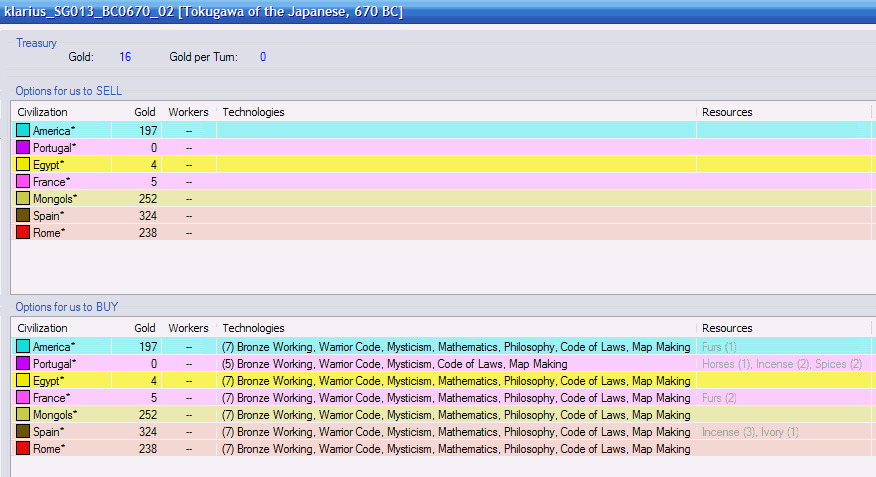Select Spain name in SELL list
The image size is (876, 477).
click(48, 216)
